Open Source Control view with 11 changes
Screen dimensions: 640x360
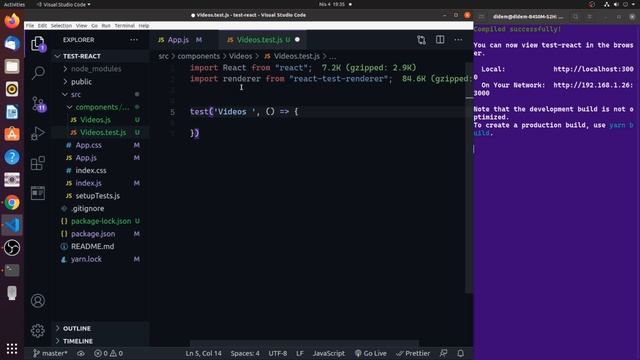38,104
